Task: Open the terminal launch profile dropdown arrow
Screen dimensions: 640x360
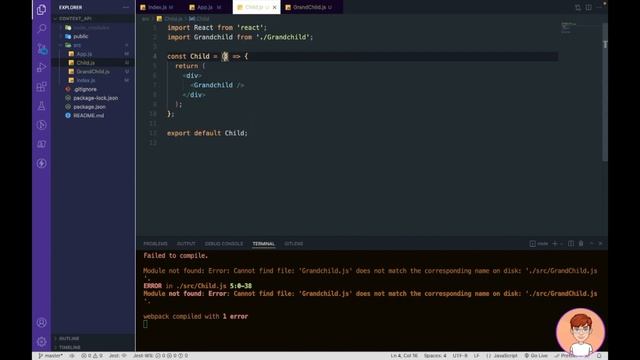Action: 561,244
